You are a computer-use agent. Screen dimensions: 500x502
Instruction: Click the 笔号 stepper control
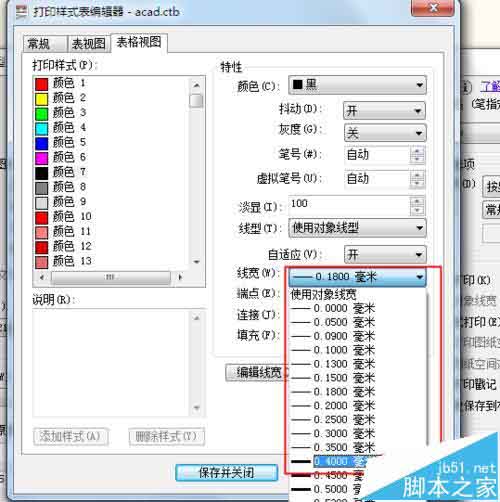click(x=417, y=155)
